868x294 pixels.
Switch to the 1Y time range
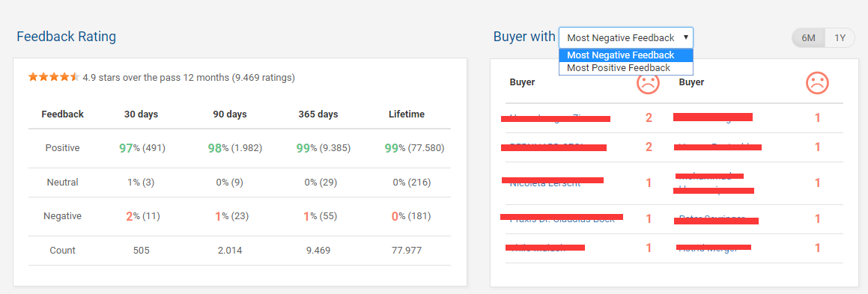(840, 38)
